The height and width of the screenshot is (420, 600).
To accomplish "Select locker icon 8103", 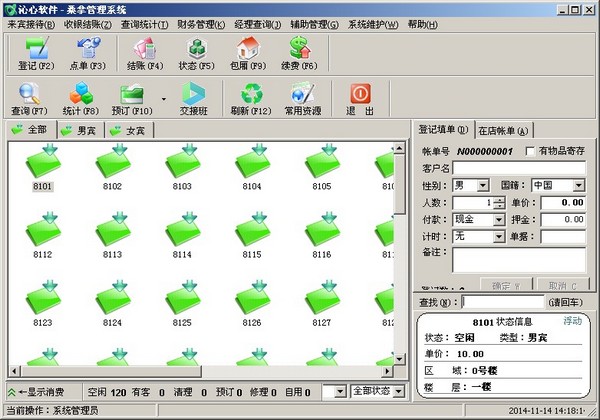I will point(182,167).
